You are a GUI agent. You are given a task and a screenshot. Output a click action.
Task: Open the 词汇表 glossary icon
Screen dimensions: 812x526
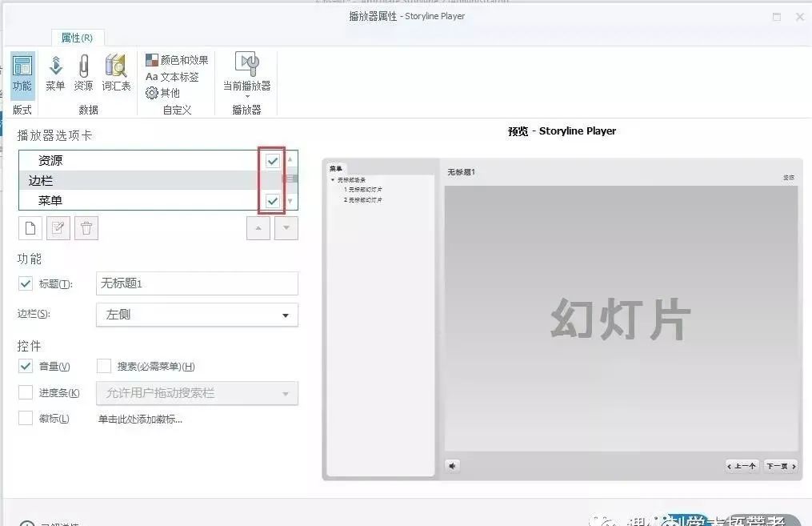(116, 74)
